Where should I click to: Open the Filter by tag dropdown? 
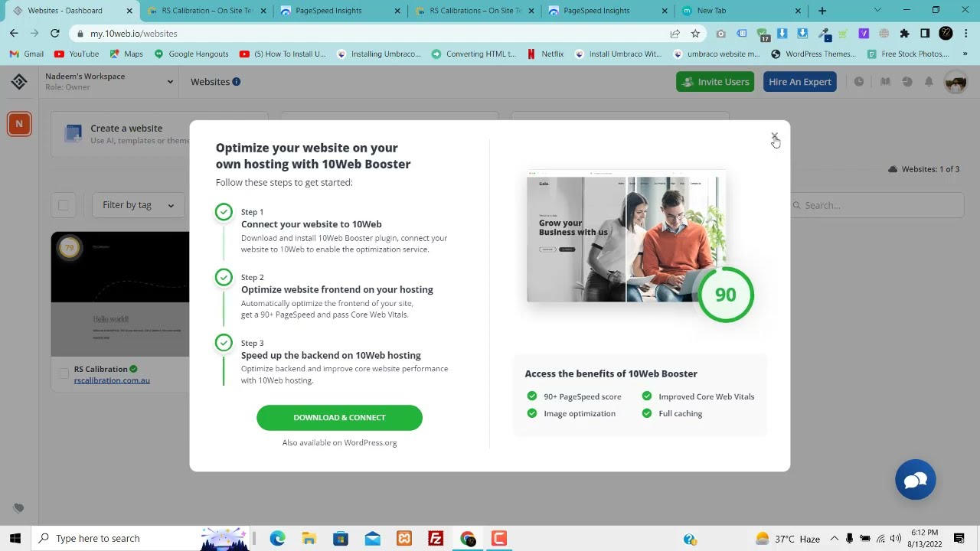coord(139,205)
